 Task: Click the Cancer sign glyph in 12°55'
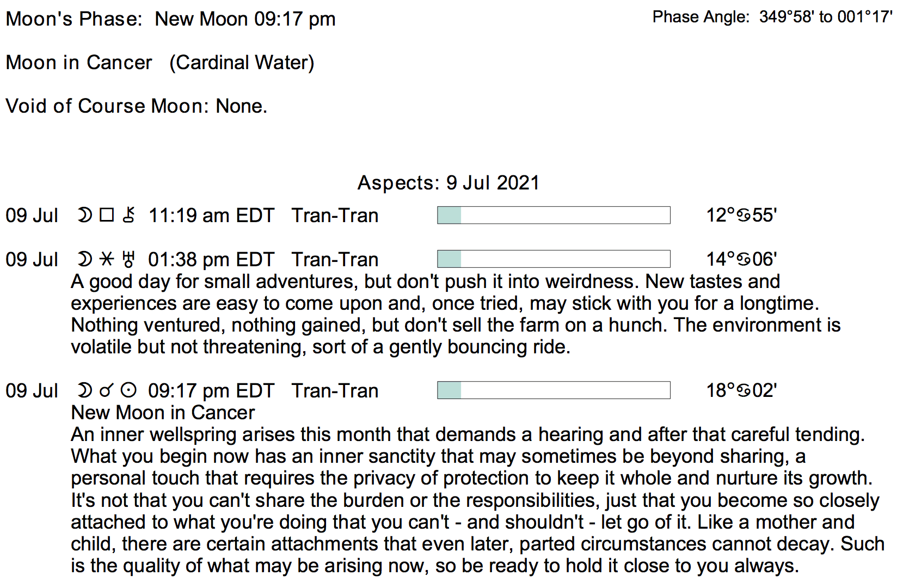point(744,216)
